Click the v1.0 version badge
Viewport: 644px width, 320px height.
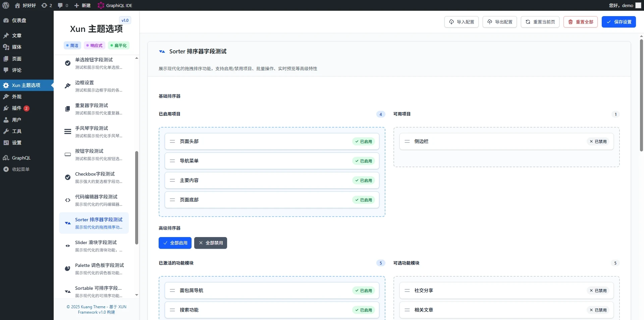tap(125, 20)
